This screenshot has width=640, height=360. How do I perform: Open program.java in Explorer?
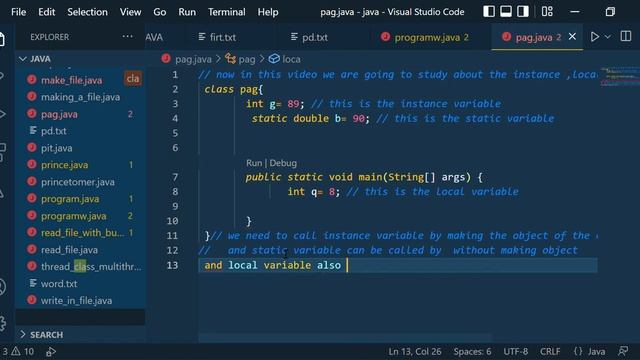[x=70, y=199]
